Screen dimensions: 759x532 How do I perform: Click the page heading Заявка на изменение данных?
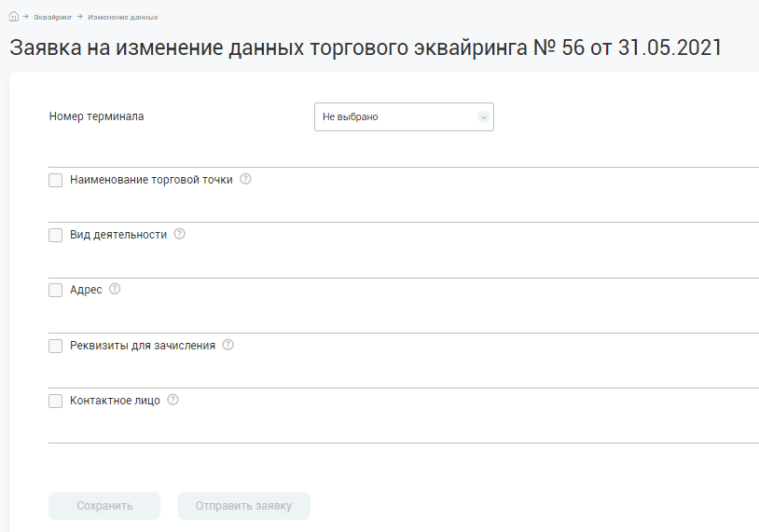(x=366, y=48)
